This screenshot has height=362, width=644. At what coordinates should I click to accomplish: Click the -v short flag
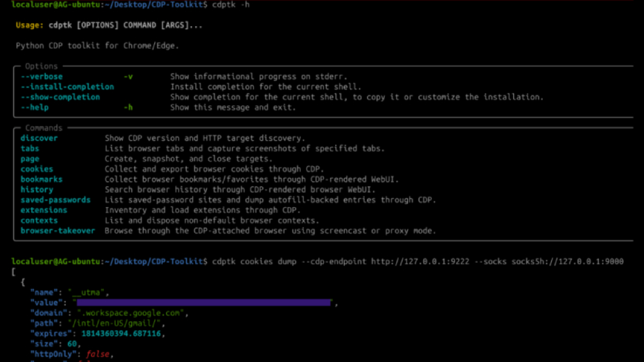pos(128,77)
